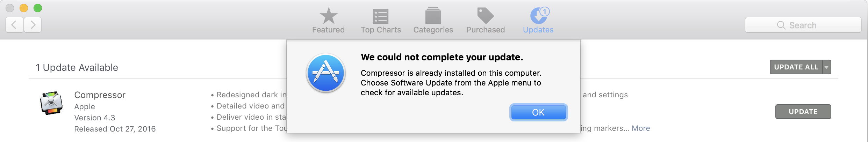Open the Updates download icon
The height and width of the screenshot is (142, 868).
[x=538, y=16]
